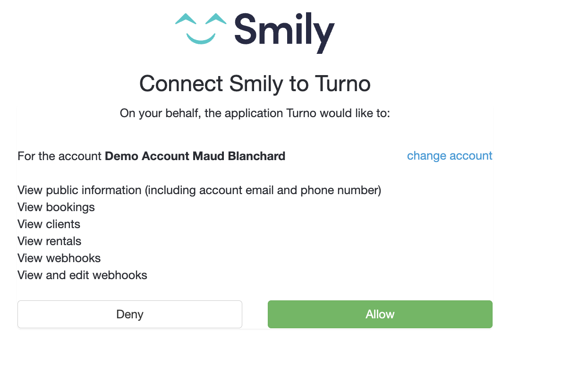The image size is (562, 392).
Task: Click the 'View and edit webhooks' permission
Action: click(82, 275)
